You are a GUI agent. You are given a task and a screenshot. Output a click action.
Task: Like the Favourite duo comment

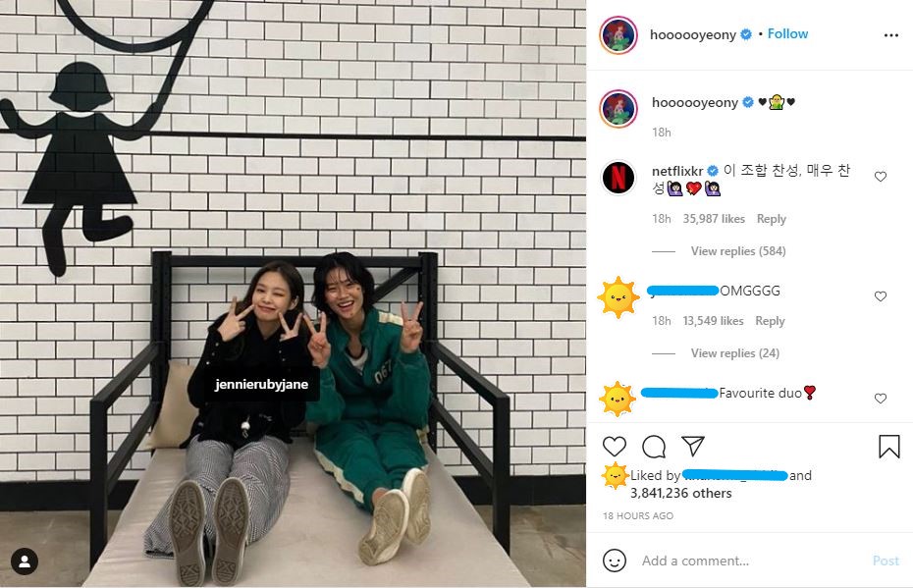click(881, 399)
